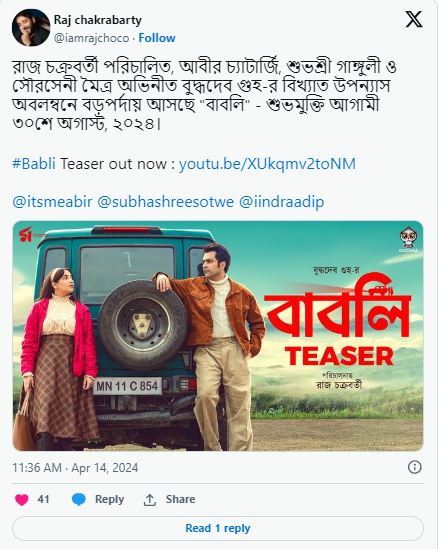Click the Read 1 reply button
The image size is (439, 549).
pos(218,528)
